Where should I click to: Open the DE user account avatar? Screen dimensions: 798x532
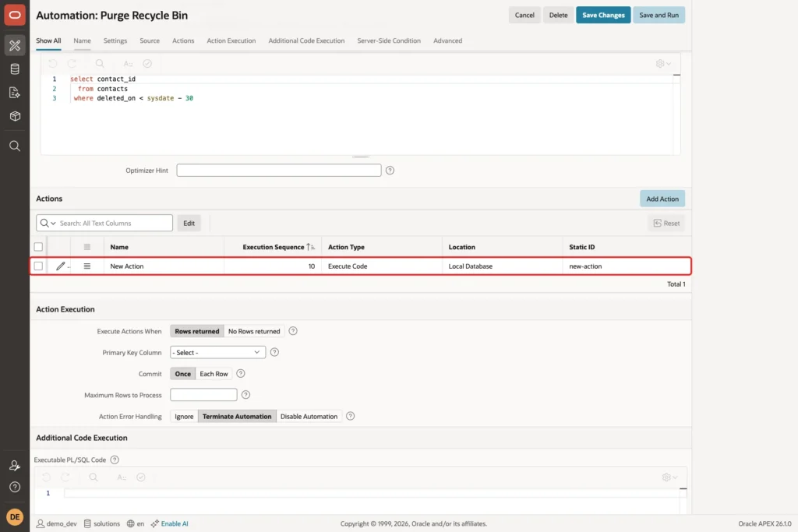pos(15,516)
